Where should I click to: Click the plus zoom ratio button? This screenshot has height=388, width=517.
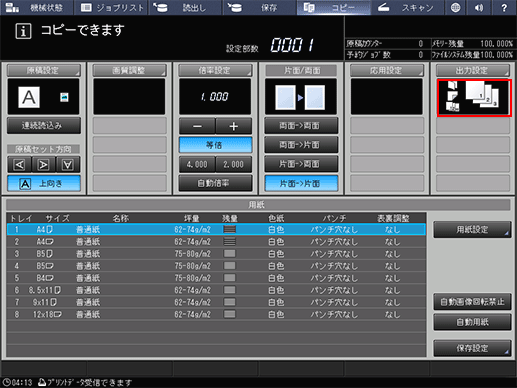tap(234, 126)
